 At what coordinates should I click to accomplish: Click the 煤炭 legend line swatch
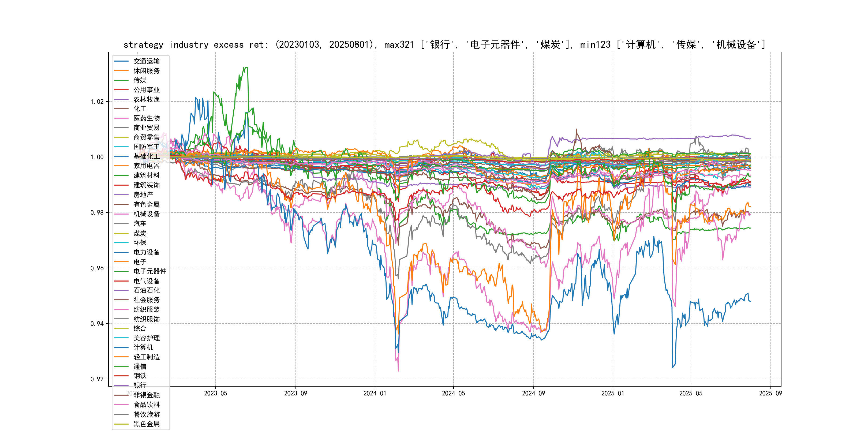[121, 233]
